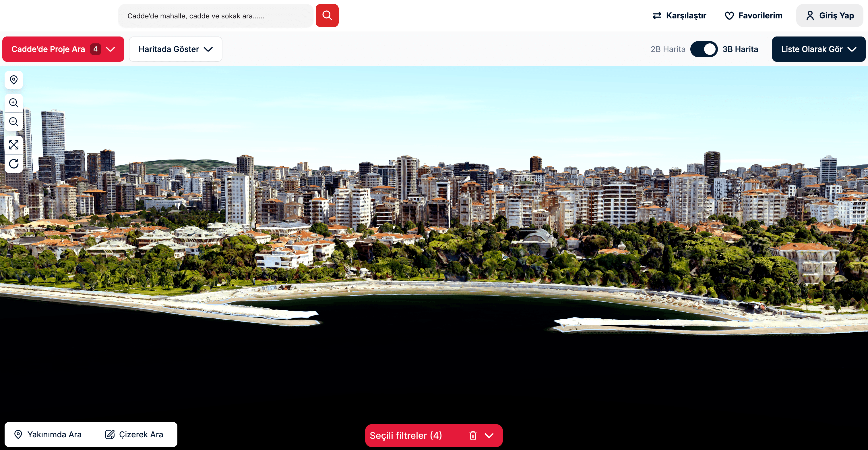Screen dimensions: 868x450
Task: Click the Giriş Yap button
Action: tap(830, 15)
